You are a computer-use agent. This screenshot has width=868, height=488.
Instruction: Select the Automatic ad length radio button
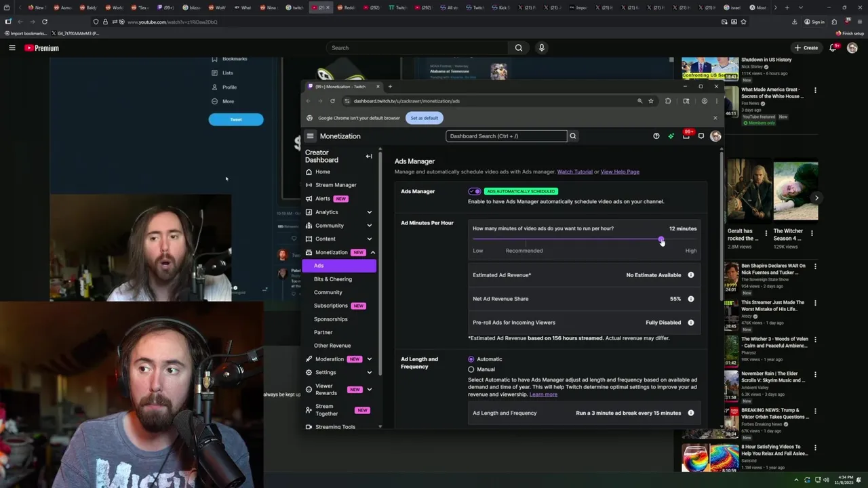click(x=471, y=359)
